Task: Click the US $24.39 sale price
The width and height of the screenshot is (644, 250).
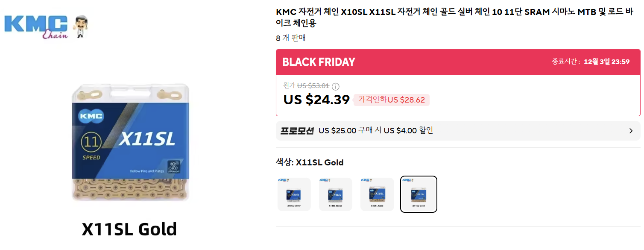Action: click(316, 100)
